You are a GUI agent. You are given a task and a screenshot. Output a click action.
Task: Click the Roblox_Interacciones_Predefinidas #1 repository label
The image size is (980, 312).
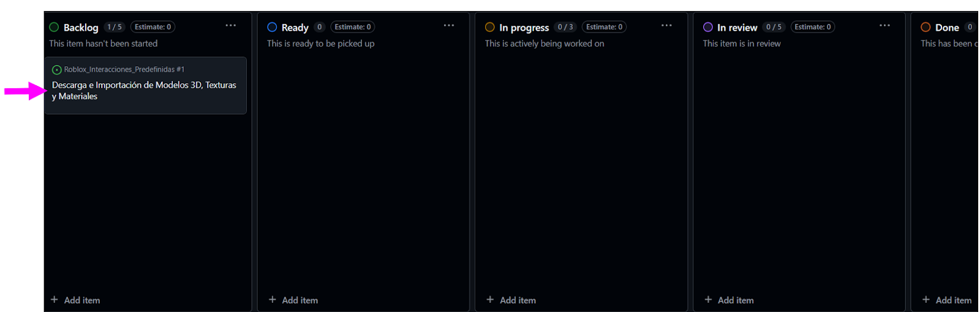pos(124,70)
